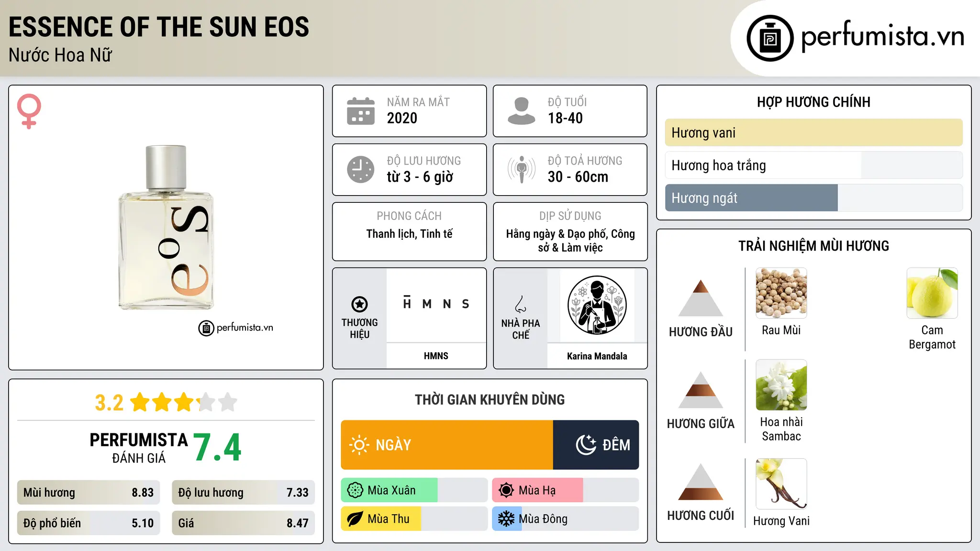Click the Hương giữa pyramid icon
This screenshot has height=551, width=980.
tap(701, 390)
